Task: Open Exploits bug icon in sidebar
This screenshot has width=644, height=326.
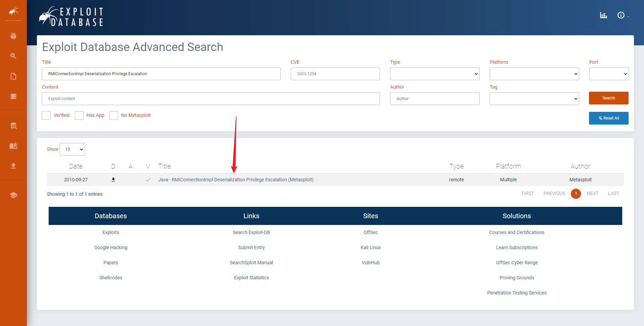Action: [13, 36]
